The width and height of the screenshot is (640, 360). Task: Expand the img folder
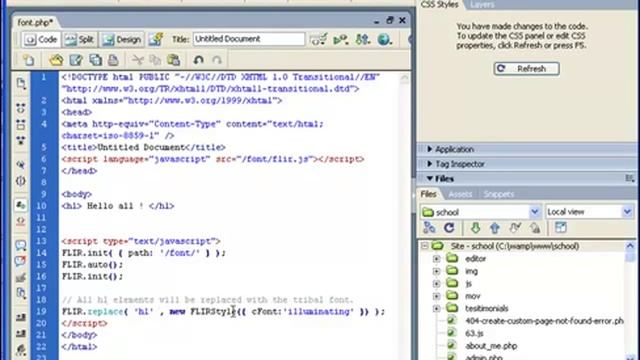(436, 271)
